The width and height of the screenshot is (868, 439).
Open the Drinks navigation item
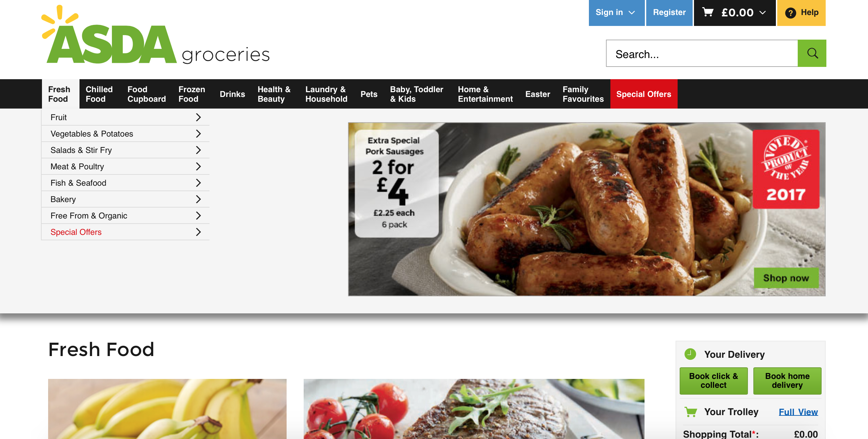[232, 94]
